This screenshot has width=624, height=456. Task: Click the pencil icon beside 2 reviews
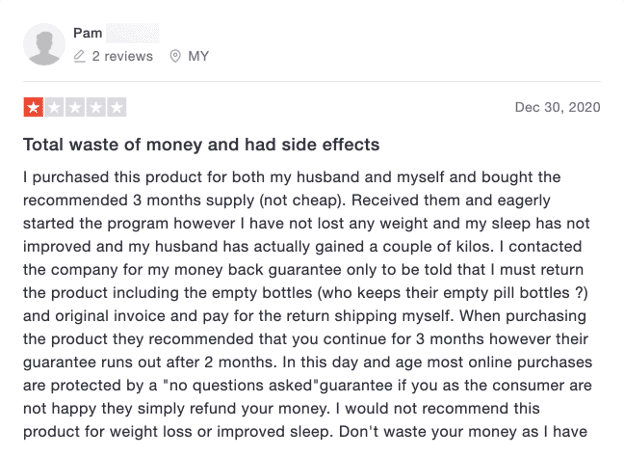[x=80, y=56]
